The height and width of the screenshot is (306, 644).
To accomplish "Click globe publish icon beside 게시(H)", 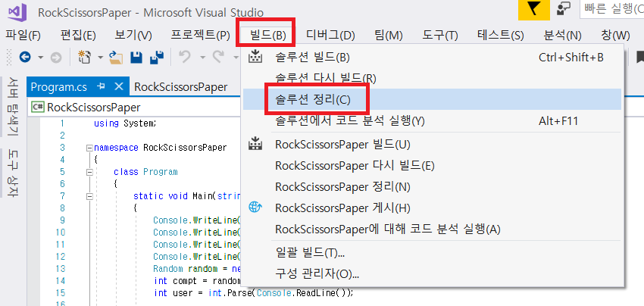I will click(x=255, y=208).
